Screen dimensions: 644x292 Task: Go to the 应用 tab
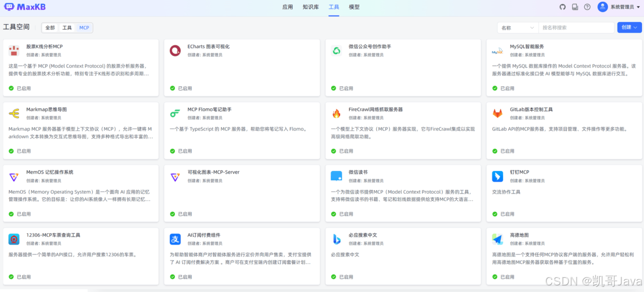coord(288,7)
